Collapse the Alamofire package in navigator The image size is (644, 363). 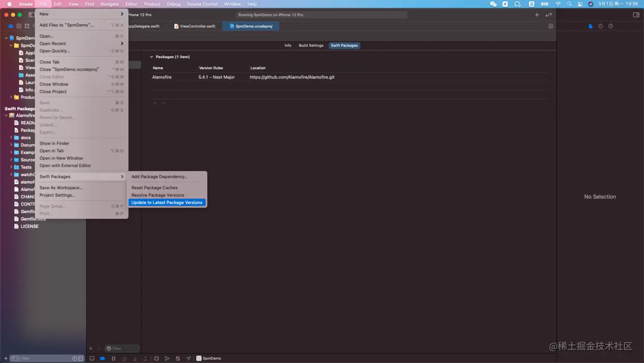pos(6,115)
